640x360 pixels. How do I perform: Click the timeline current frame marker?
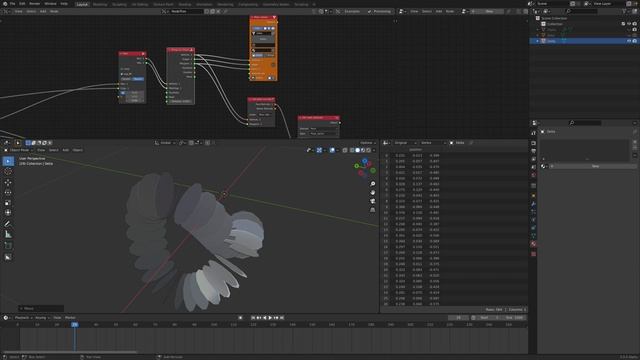pos(75,325)
